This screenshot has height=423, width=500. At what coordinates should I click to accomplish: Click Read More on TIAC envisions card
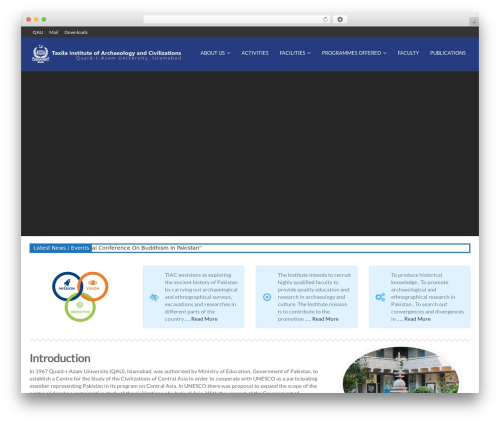204,319
